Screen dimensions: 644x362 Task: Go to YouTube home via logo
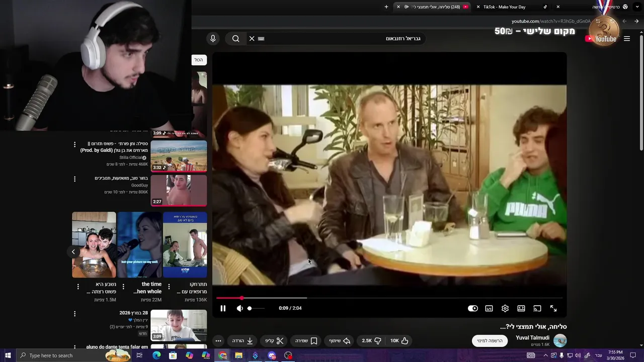(x=601, y=39)
